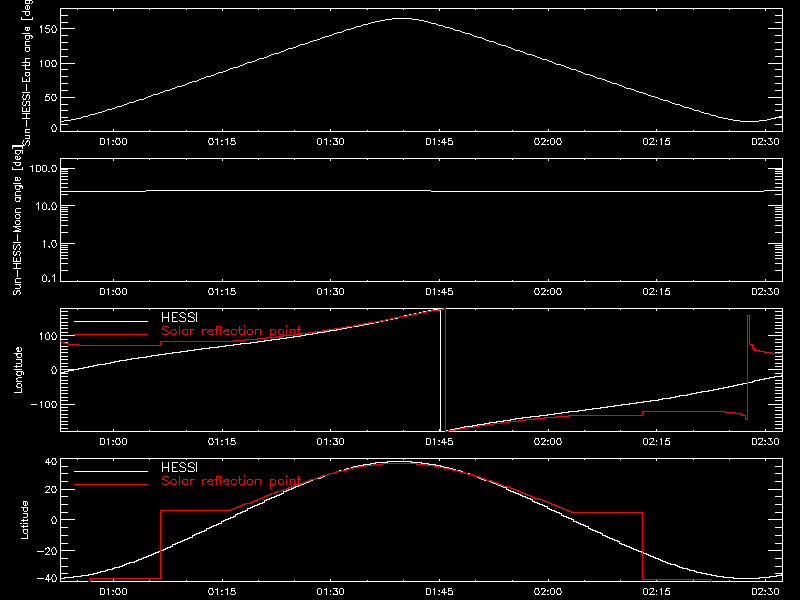Click Solar reflection point legend in Longitude plot
The height and width of the screenshot is (600, 800).
(x=231, y=331)
